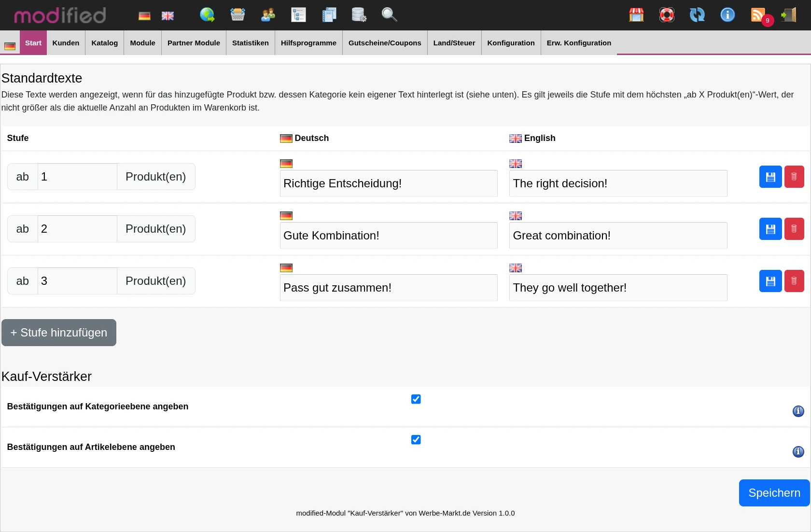
Task: Save the level 1 row
Action: pyautogui.click(x=770, y=177)
